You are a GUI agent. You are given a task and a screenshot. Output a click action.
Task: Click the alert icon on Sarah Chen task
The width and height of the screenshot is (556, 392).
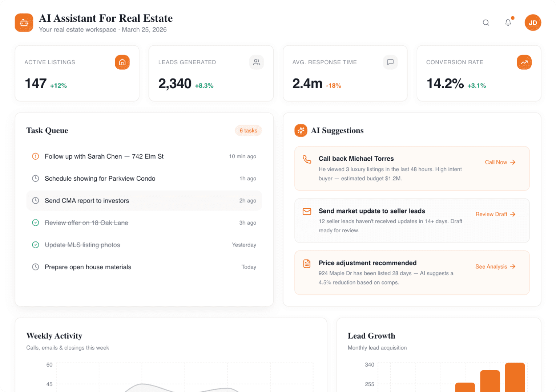pos(35,156)
